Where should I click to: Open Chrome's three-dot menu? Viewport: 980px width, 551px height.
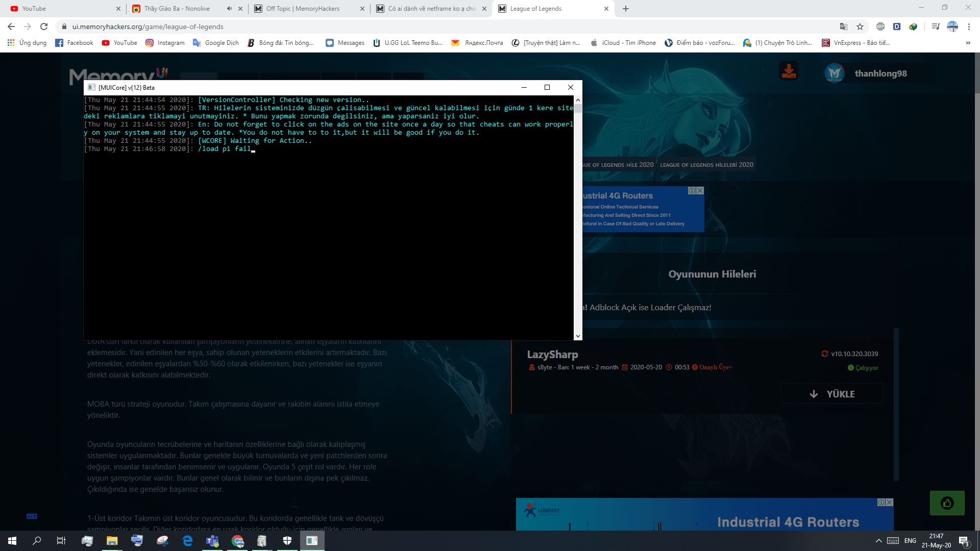(969, 27)
